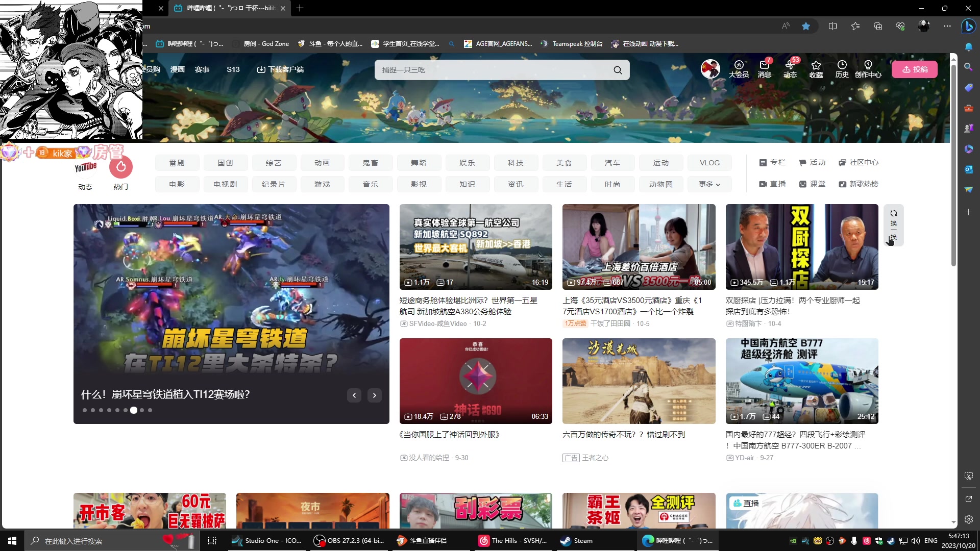980x551 pixels.
Task: Open the 双厨探店 video thumbnail
Action: [802, 247]
